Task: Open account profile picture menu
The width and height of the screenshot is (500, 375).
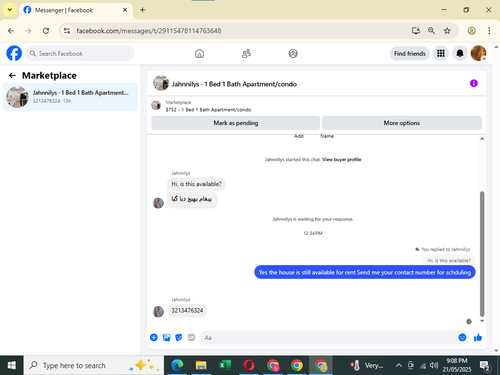Action: (x=478, y=53)
